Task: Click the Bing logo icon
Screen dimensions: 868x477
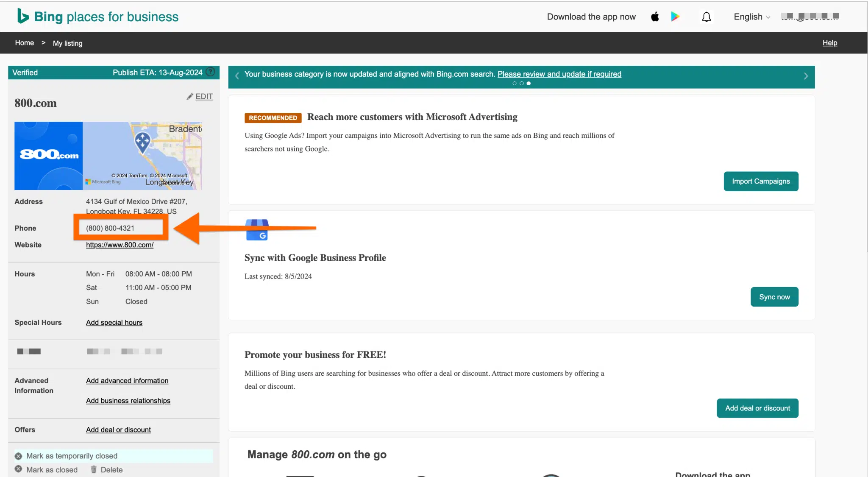Action: pyautogui.click(x=23, y=16)
